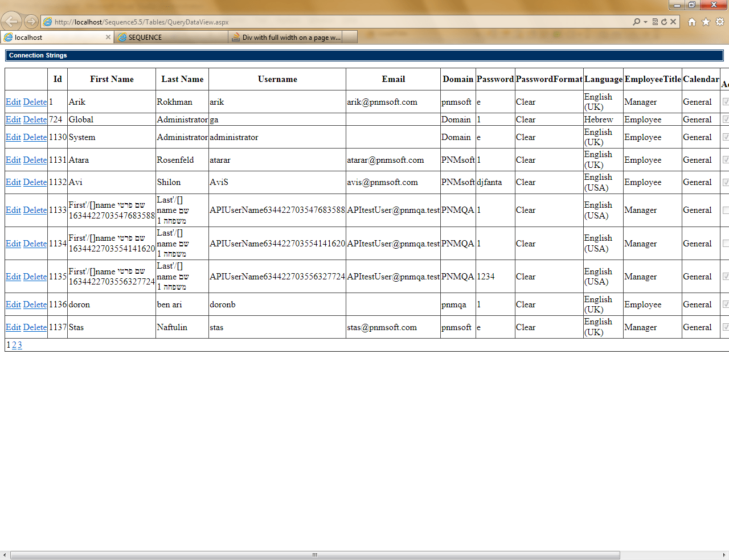Delete the System Administrator row 1130

pos(35,137)
